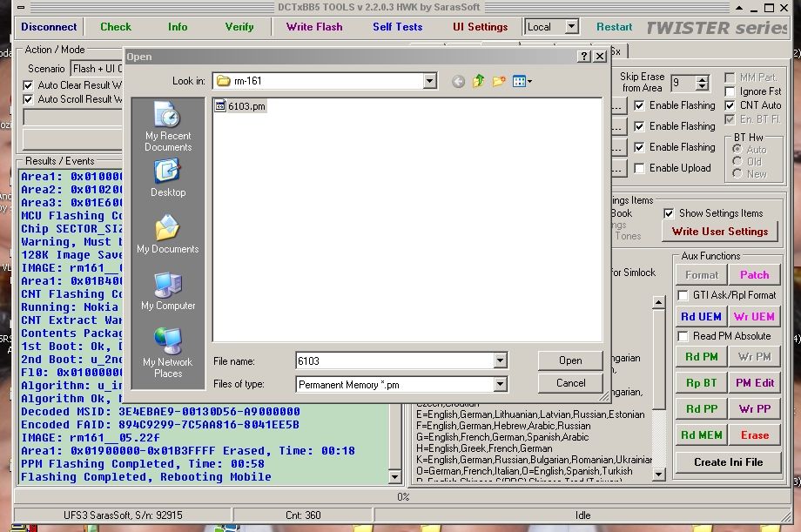Viewport: 801px width, 532px height.
Task: Click Write Flash in top menu bar
Action: point(314,27)
